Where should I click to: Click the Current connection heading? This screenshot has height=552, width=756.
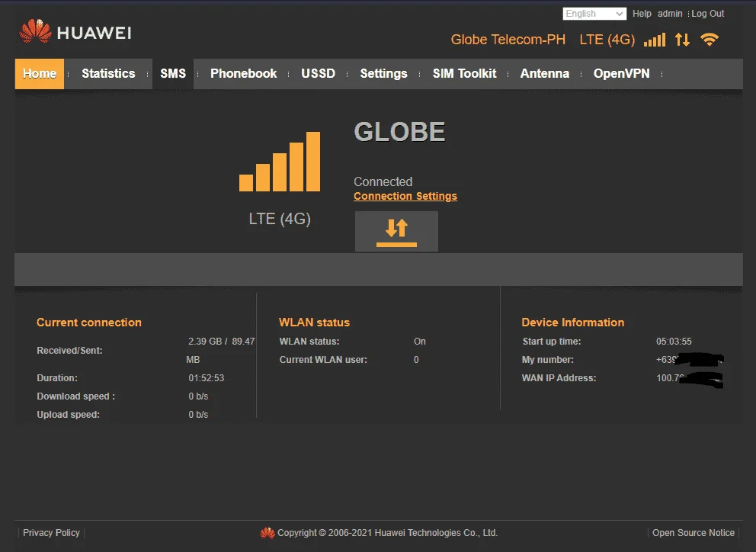click(x=89, y=323)
